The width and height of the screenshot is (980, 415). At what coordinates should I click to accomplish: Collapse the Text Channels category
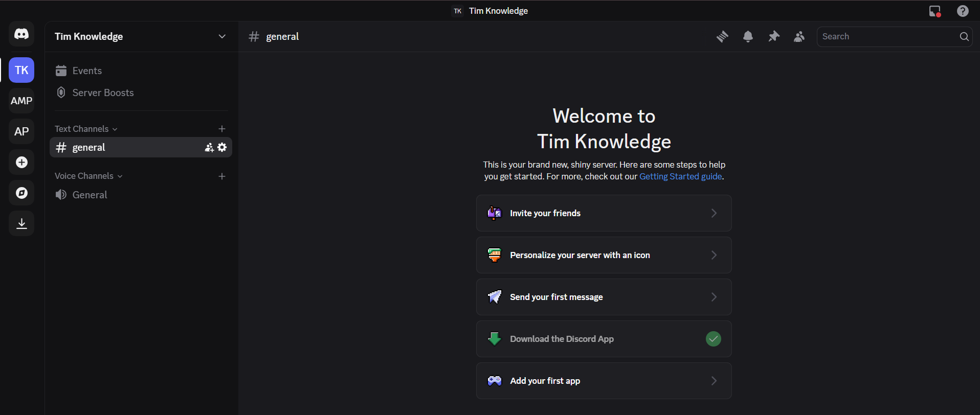(x=86, y=129)
